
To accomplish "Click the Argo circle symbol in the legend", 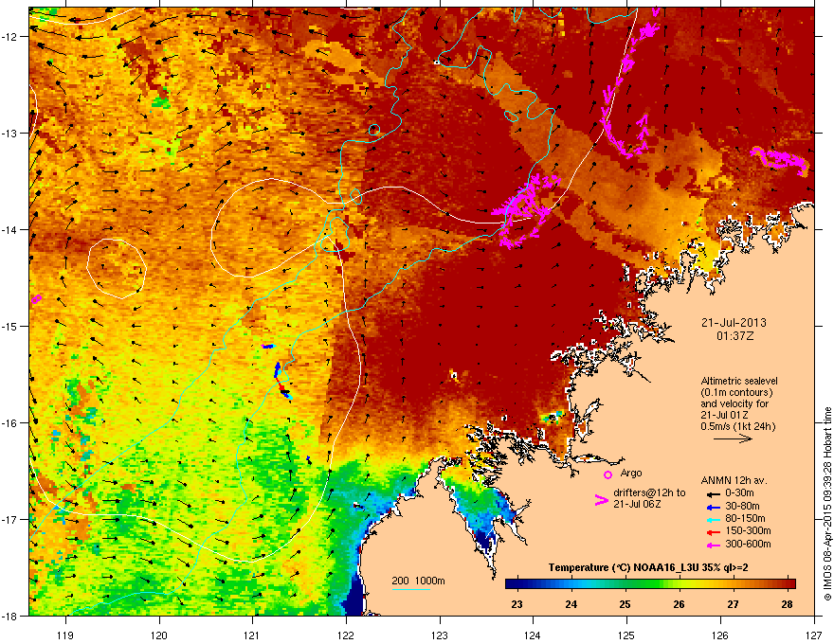I will coord(607,474).
